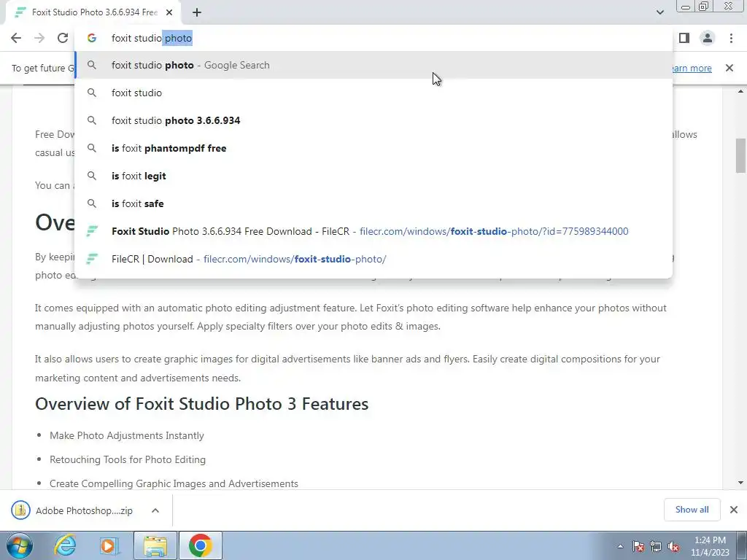The width and height of the screenshot is (747, 560).
Task: Open the Foxit Studio Photo Free Download FileCR suggestion
Action: pos(374,231)
